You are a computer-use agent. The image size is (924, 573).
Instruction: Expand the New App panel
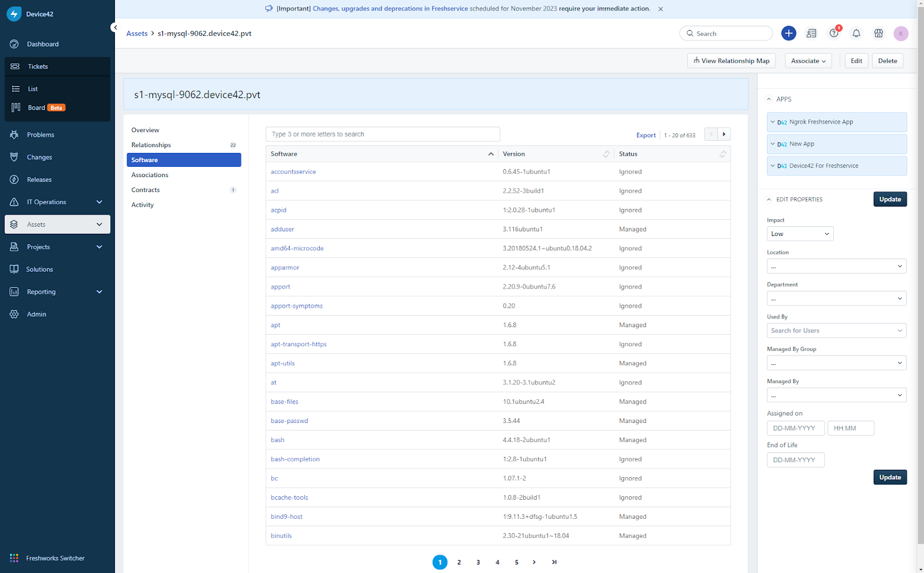pos(837,144)
